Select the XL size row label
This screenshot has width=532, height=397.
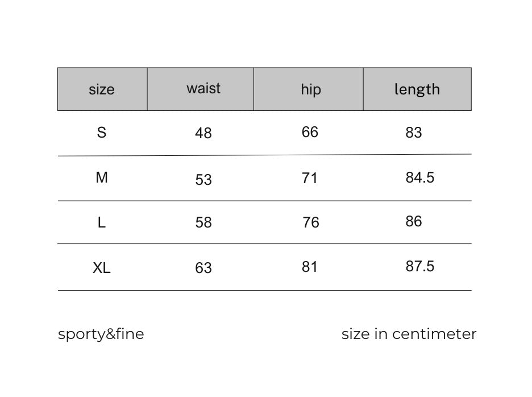coord(102,268)
